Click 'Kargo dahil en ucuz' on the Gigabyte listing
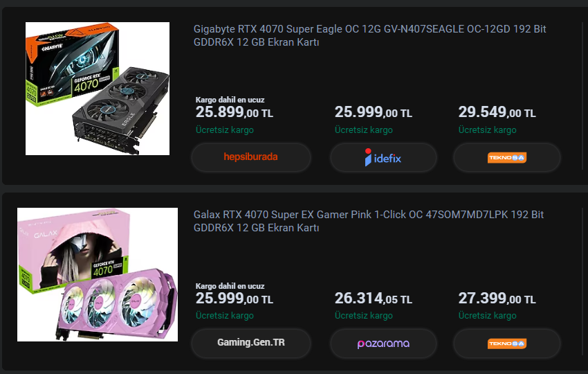Image resolution: width=588 pixels, height=374 pixels. [230, 100]
